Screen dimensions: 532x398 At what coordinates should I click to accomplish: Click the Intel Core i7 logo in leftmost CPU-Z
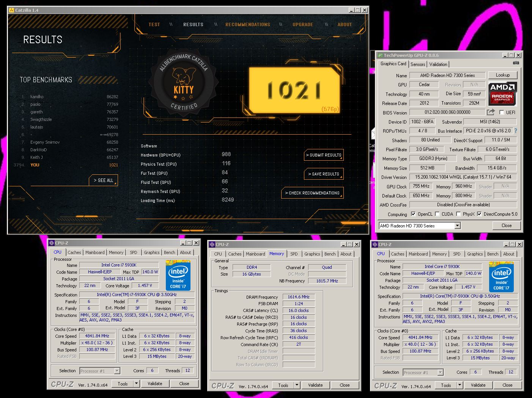click(x=178, y=275)
